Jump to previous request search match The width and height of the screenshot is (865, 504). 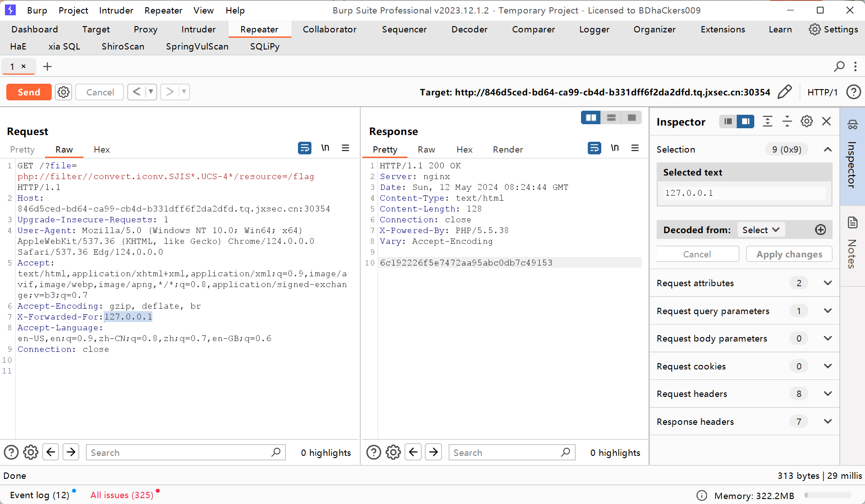[51, 452]
